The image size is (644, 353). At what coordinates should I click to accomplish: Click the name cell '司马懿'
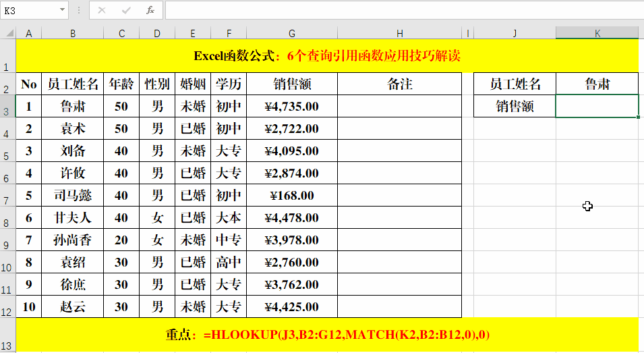(x=73, y=195)
